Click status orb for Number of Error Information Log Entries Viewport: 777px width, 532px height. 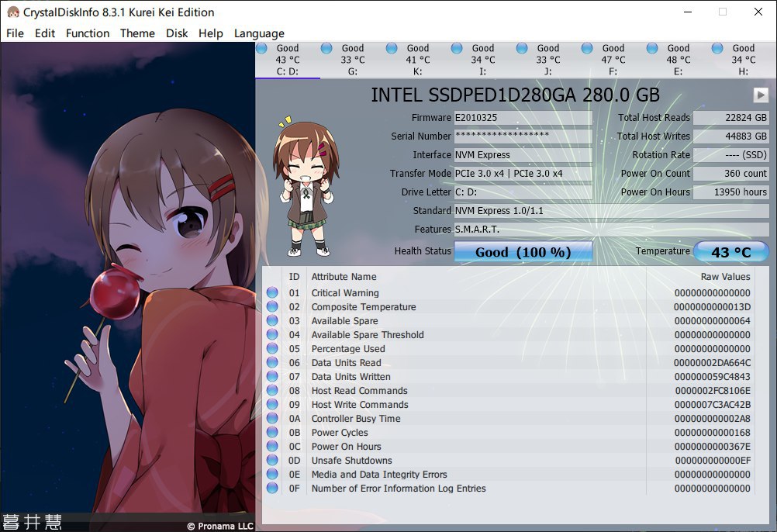(x=272, y=488)
